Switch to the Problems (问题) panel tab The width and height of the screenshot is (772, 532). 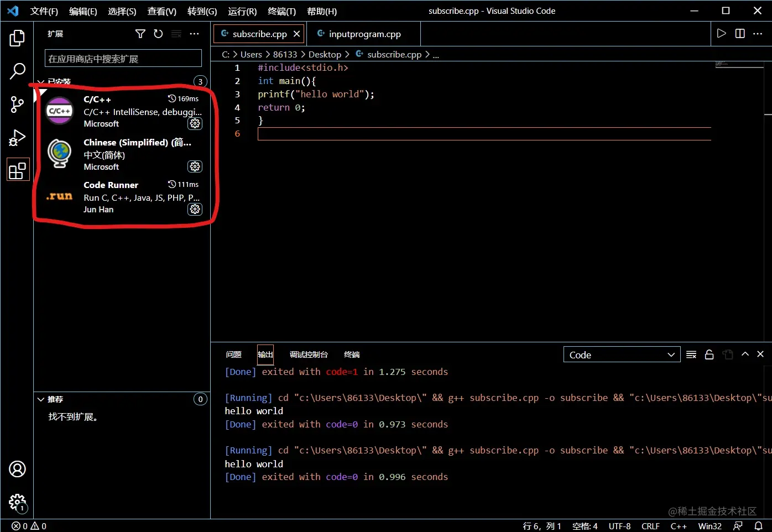(234, 354)
